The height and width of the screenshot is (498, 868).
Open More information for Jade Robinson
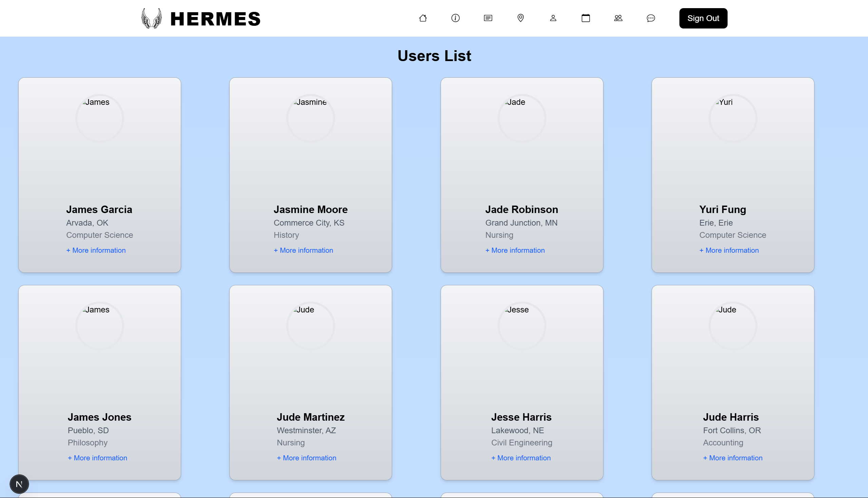[x=515, y=250]
